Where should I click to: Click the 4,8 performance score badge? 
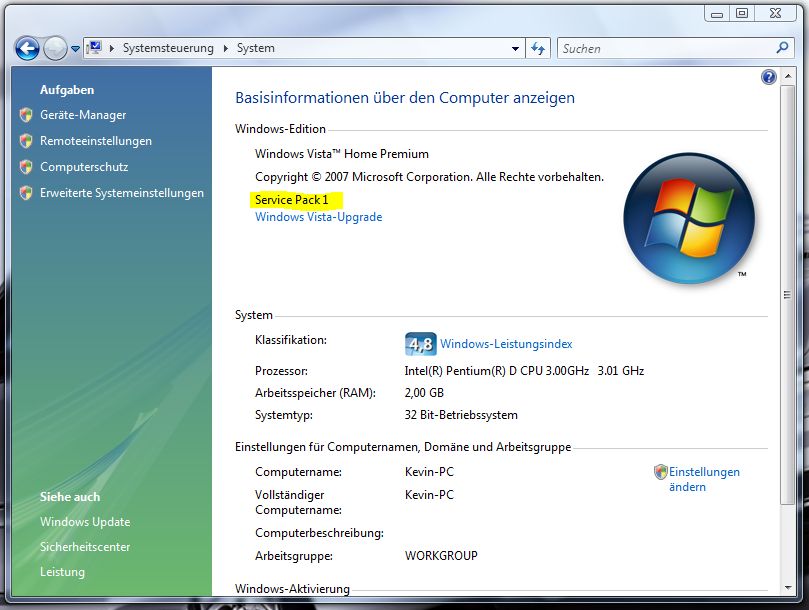tap(420, 344)
